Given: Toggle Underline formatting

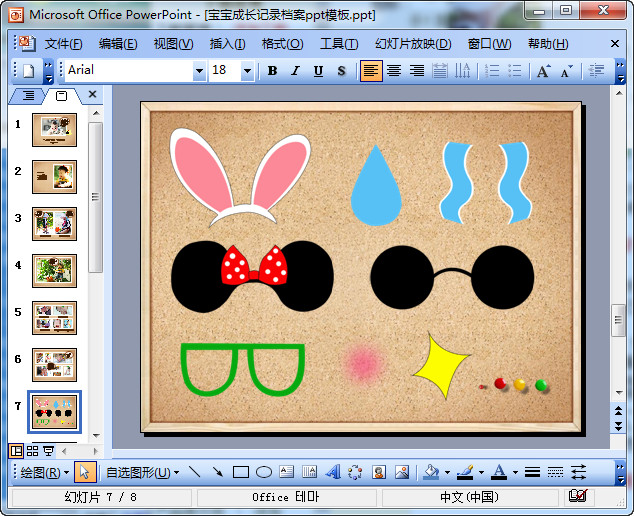Looking at the screenshot, I should click(318, 71).
